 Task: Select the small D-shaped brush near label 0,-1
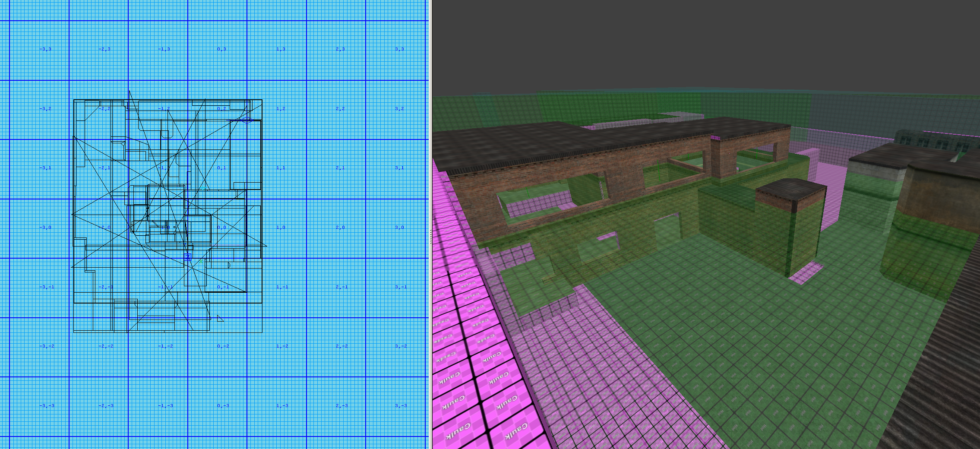[x=229, y=265]
